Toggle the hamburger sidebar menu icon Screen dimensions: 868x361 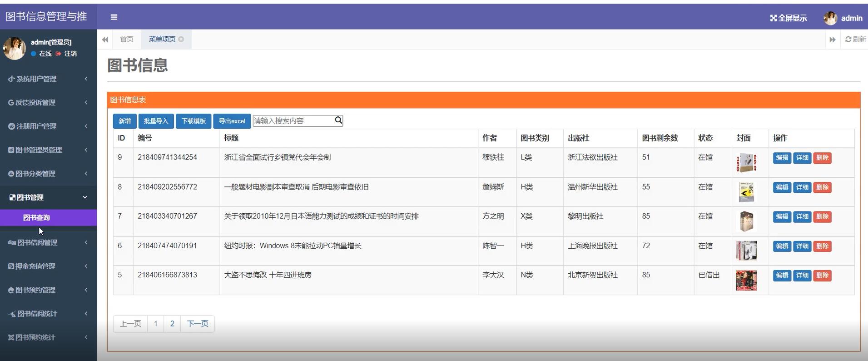click(114, 17)
